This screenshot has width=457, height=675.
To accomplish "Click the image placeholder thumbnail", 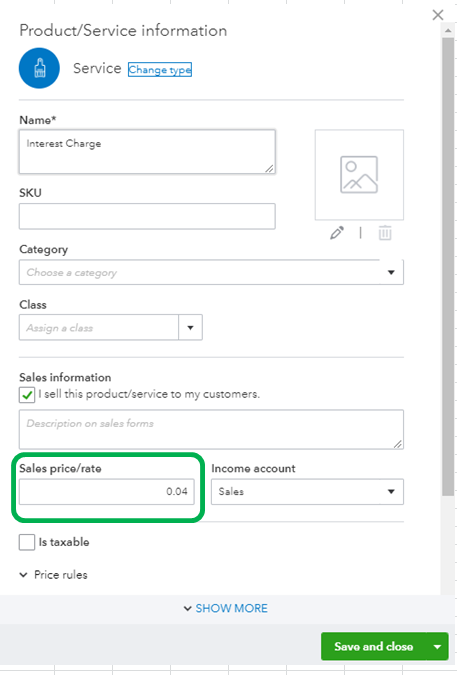I will (x=359, y=175).
